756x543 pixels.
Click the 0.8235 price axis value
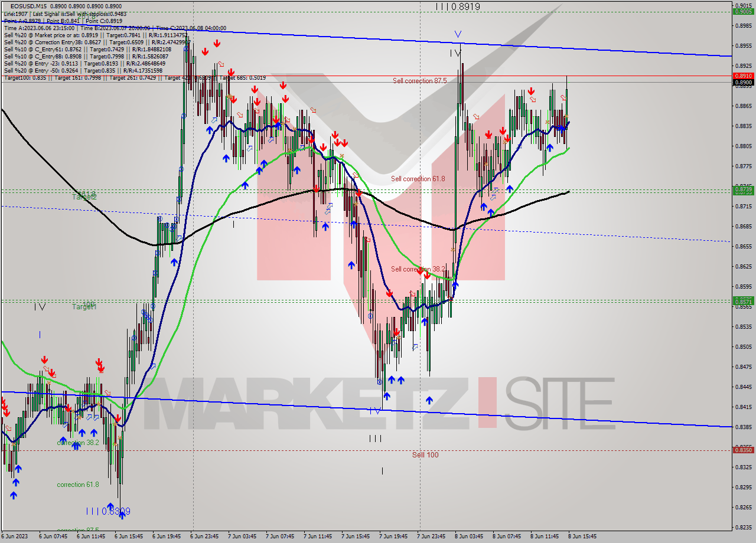pos(743,528)
